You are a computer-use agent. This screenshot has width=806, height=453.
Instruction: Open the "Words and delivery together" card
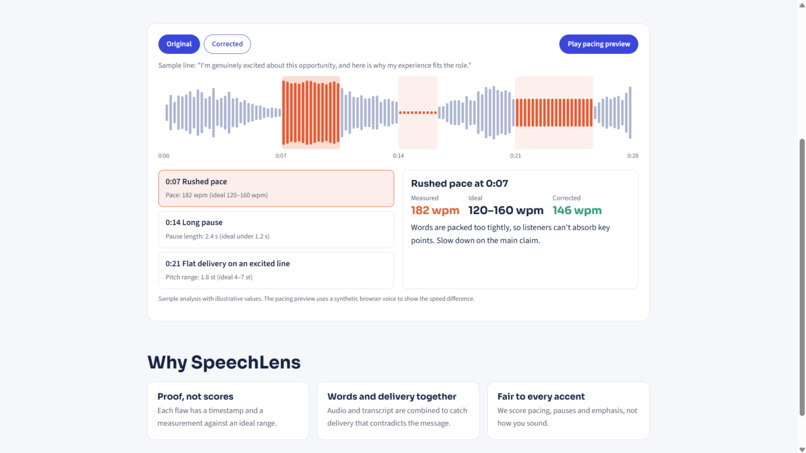pyautogui.click(x=398, y=410)
